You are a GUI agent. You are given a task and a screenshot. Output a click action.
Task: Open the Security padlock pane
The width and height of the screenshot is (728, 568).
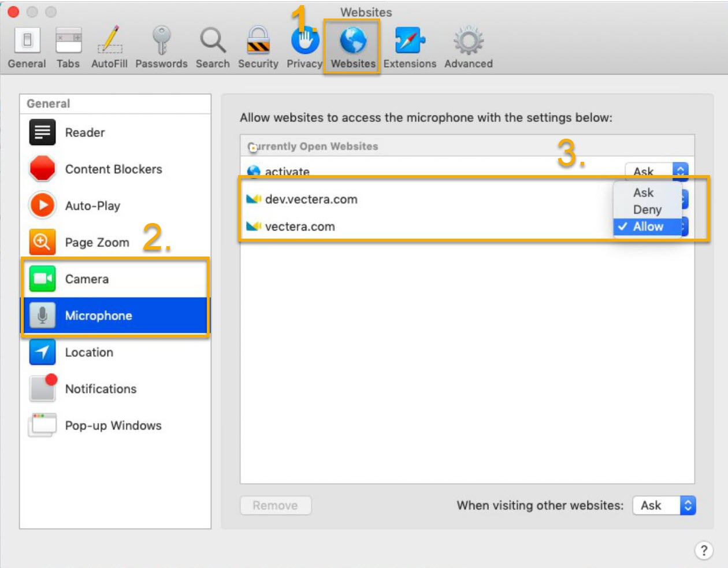(x=258, y=48)
